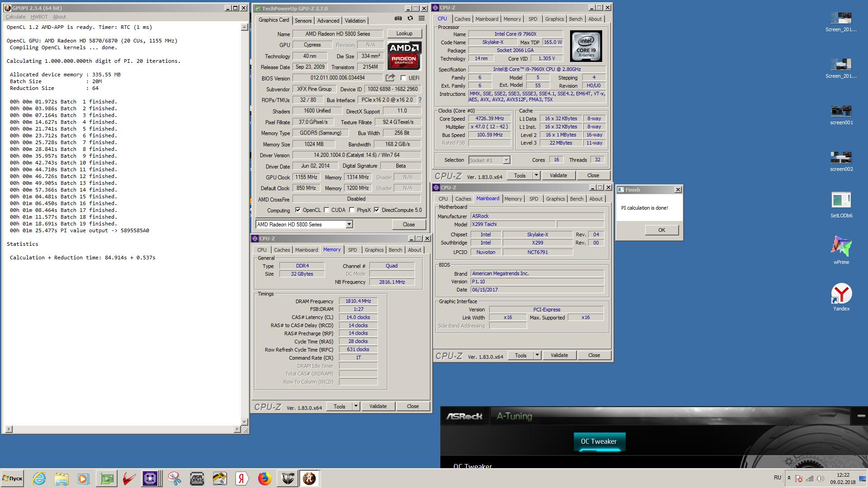
Task: Click GPUPI horizontal scrollbar right arrow
Action: tap(237, 428)
